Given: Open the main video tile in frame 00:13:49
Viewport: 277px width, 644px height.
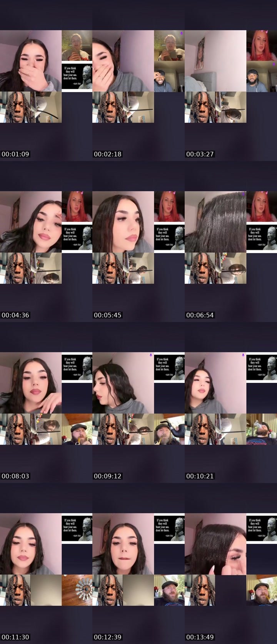Looking at the screenshot, I should 215,544.
